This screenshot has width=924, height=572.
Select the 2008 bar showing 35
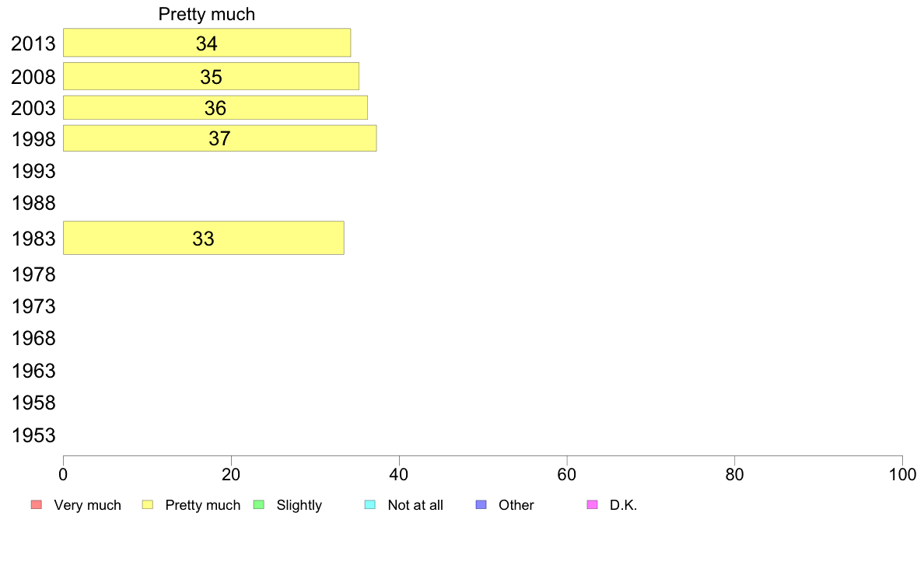tap(211, 76)
